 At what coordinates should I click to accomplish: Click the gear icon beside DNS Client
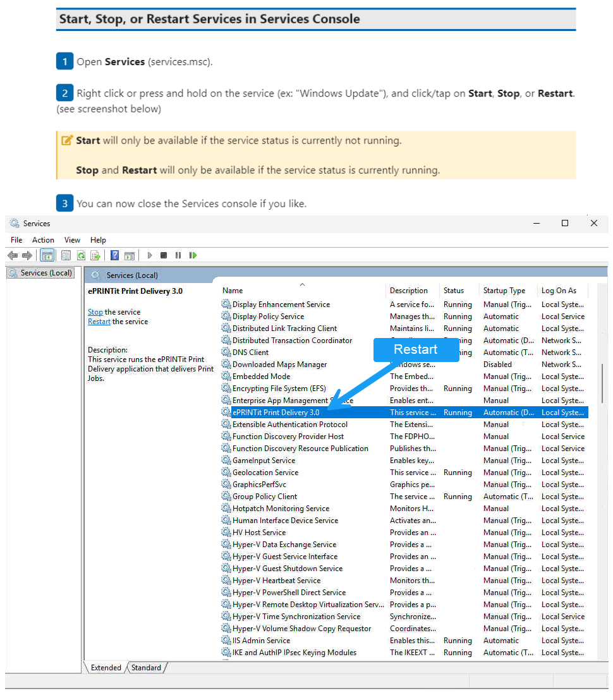tap(226, 353)
